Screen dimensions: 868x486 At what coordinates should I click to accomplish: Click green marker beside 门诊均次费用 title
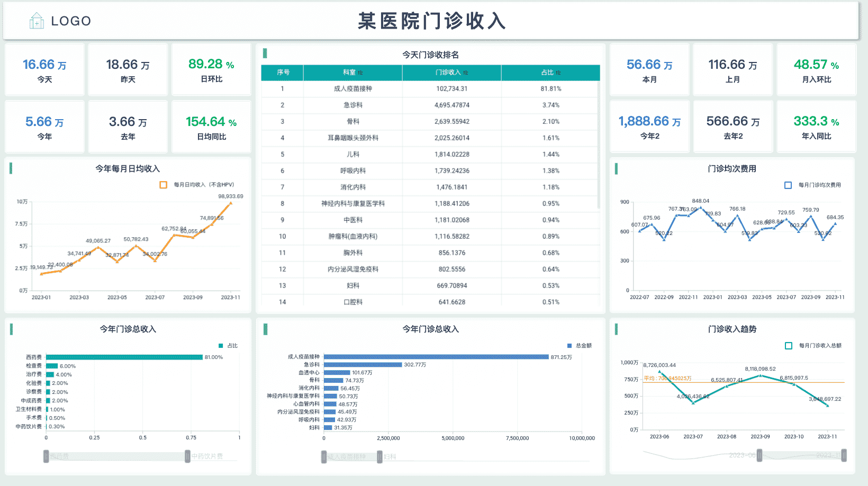(x=616, y=169)
